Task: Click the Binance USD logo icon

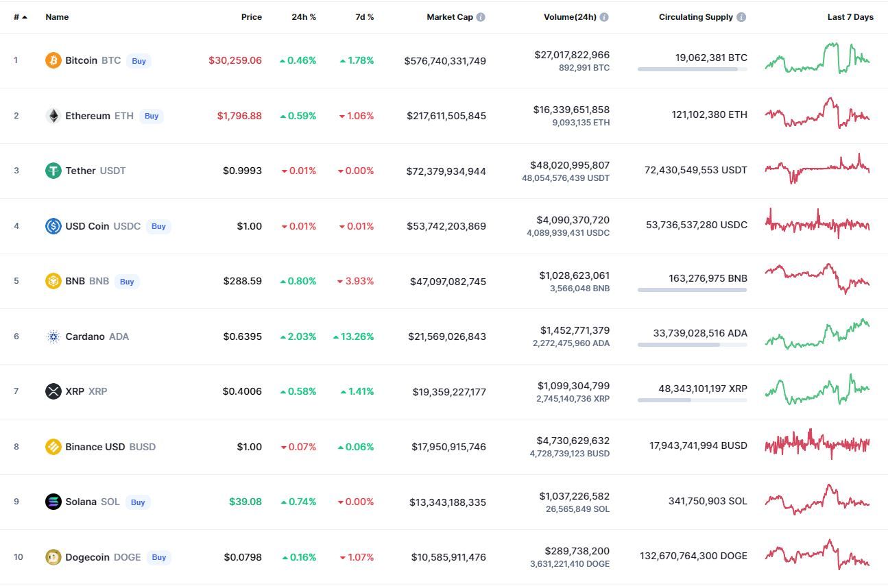Action: pyautogui.click(x=53, y=447)
